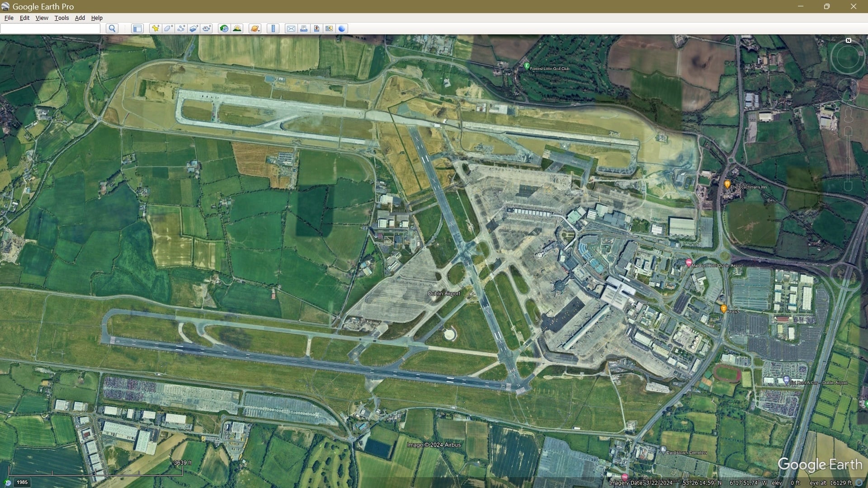This screenshot has height=488, width=868.
Task: Show the ruler measuring tool
Action: point(273,28)
